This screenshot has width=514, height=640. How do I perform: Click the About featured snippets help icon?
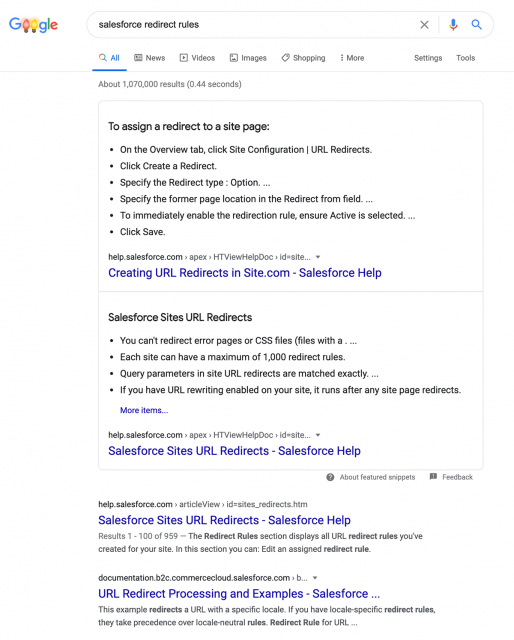(x=330, y=477)
